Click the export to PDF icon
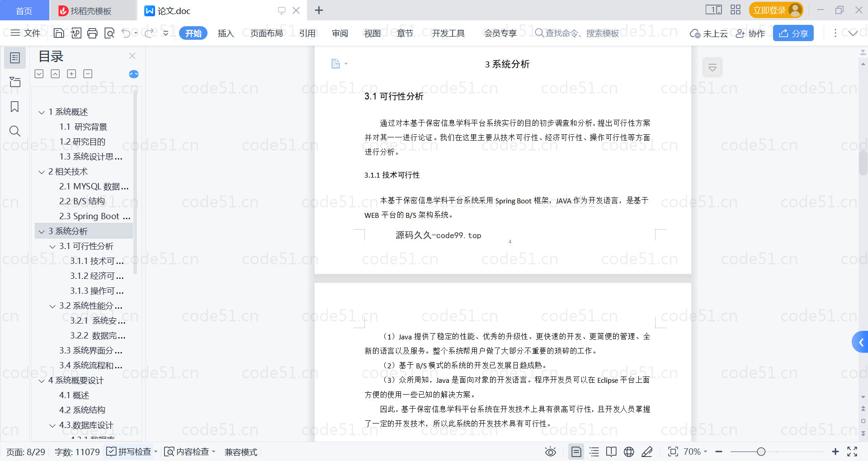The image size is (868, 461). pyautogui.click(x=76, y=33)
